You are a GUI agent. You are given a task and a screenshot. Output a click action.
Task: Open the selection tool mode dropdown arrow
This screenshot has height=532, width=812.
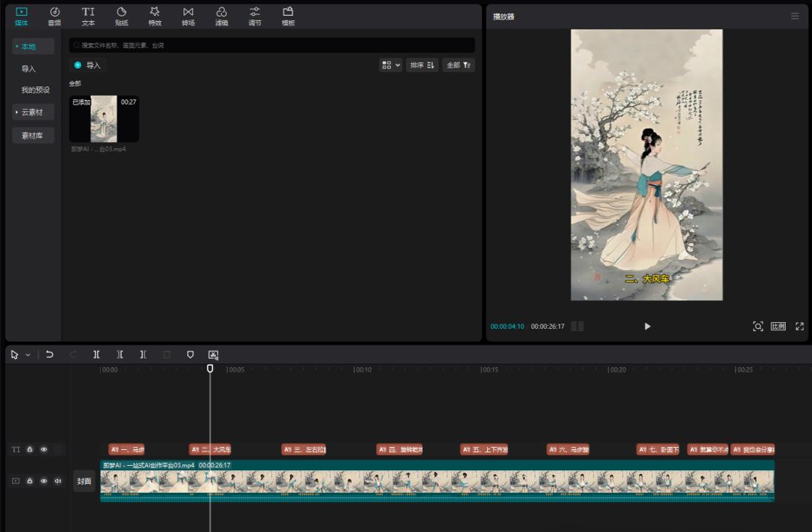[x=29, y=354]
